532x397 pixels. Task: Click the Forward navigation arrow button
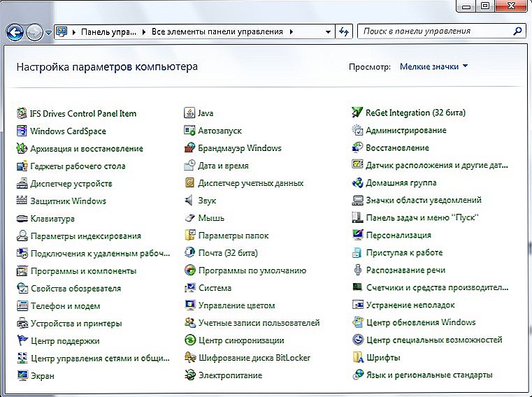(x=35, y=33)
